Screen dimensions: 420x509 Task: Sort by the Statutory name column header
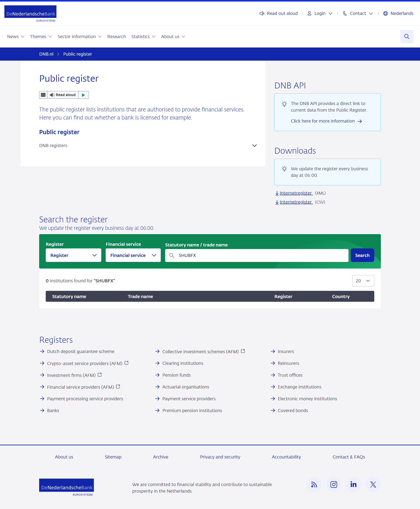click(x=69, y=297)
